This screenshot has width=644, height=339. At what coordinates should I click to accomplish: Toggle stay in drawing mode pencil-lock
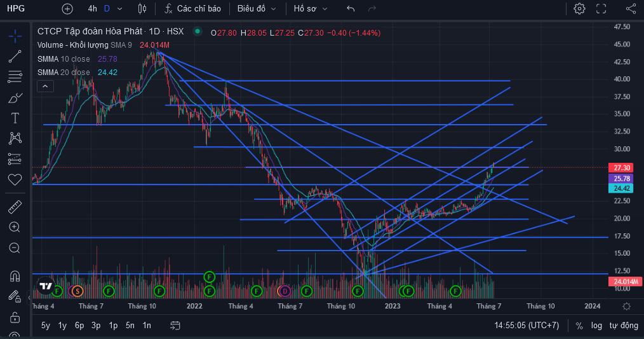tap(15, 296)
